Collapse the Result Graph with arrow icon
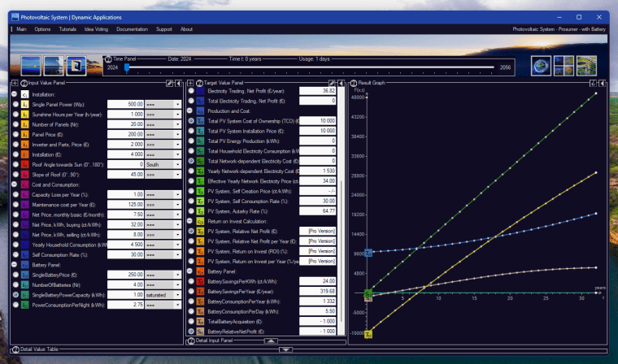 (603, 83)
